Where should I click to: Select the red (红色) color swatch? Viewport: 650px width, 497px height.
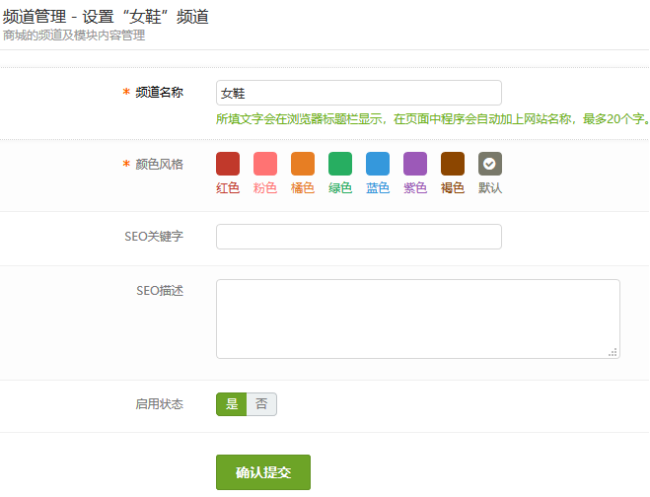(x=228, y=164)
